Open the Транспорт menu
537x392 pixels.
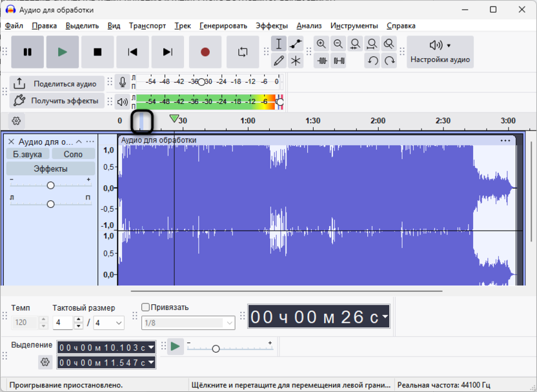[x=147, y=26]
